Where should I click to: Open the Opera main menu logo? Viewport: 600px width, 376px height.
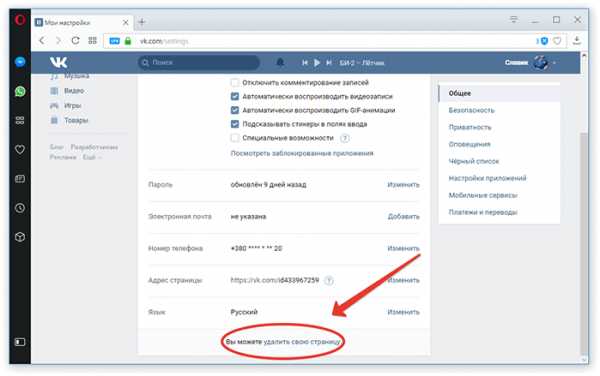pyautogui.click(x=20, y=19)
